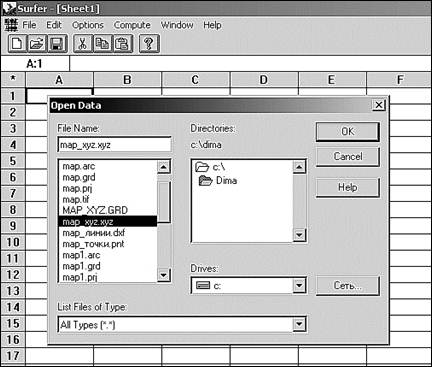Click the Cut scissors toolbar icon

tap(83, 44)
